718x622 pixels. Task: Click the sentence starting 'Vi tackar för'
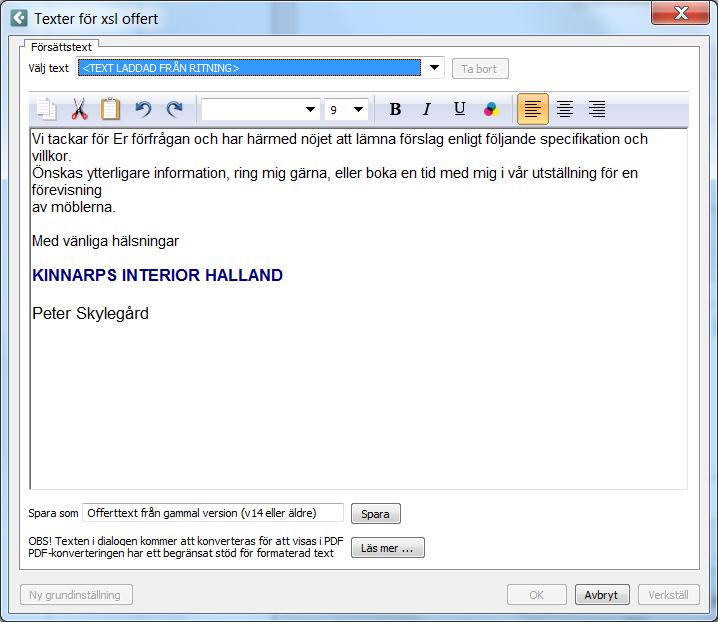pos(339,147)
